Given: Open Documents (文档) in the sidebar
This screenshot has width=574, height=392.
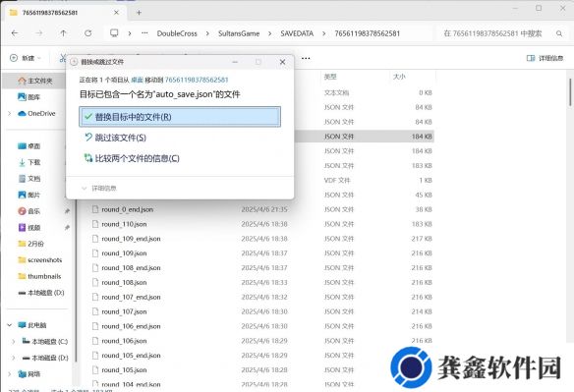Looking at the screenshot, I should (x=29, y=179).
